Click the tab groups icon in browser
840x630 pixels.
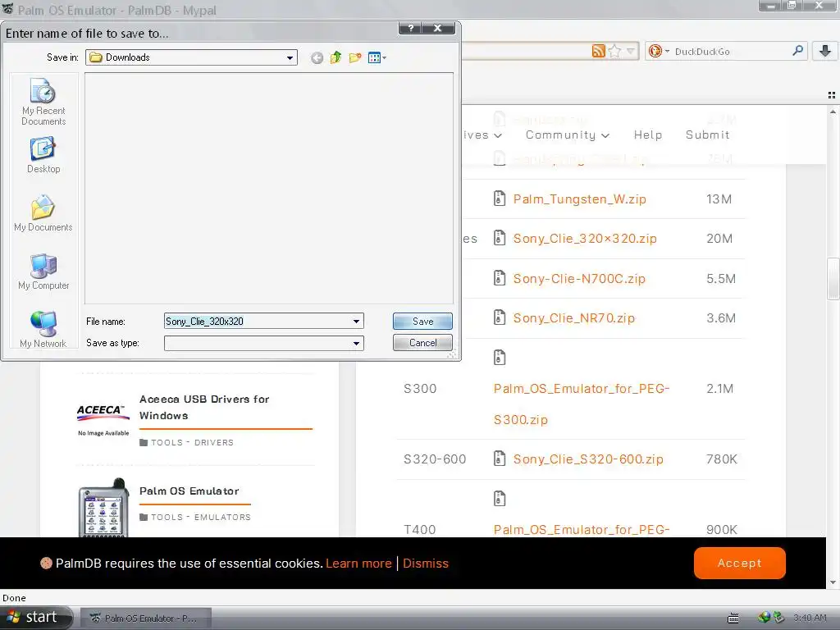click(x=832, y=95)
